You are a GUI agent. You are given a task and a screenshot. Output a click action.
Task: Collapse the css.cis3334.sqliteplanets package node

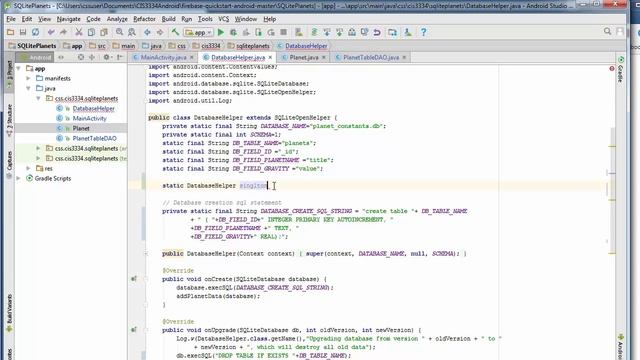coord(39,98)
